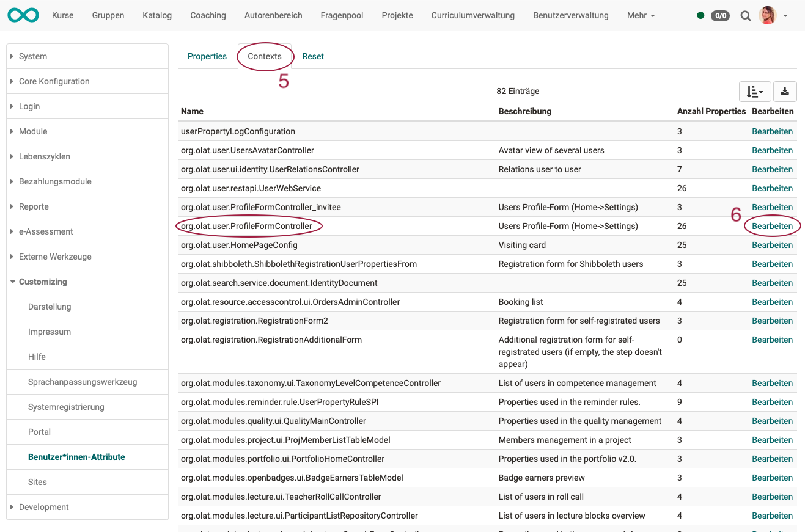Open the search magnifier icon
The width and height of the screenshot is (805, 532).
point(745,16)
